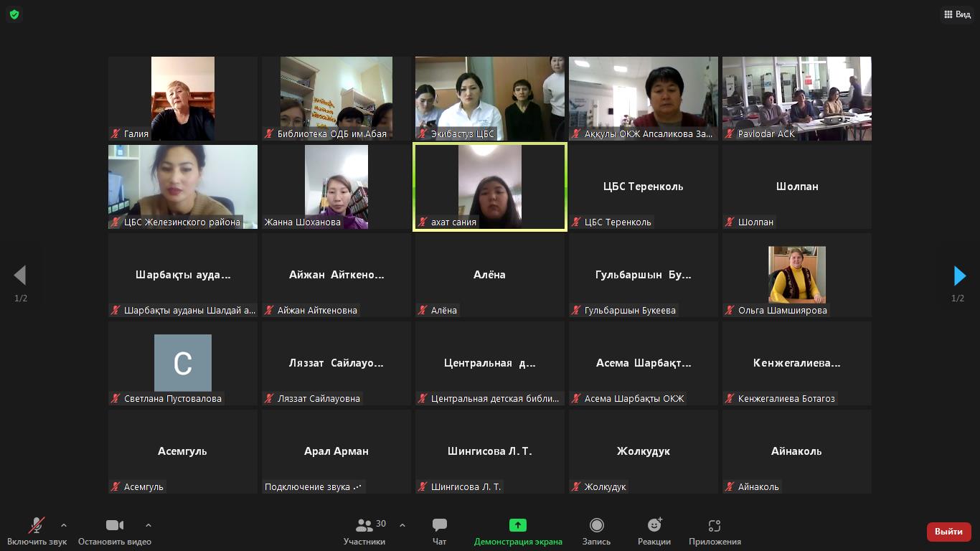Image resolution: width=980 pixels, height=551 pixels.
Task: Open the Вид view menu
Action: (x=957, y=14)
